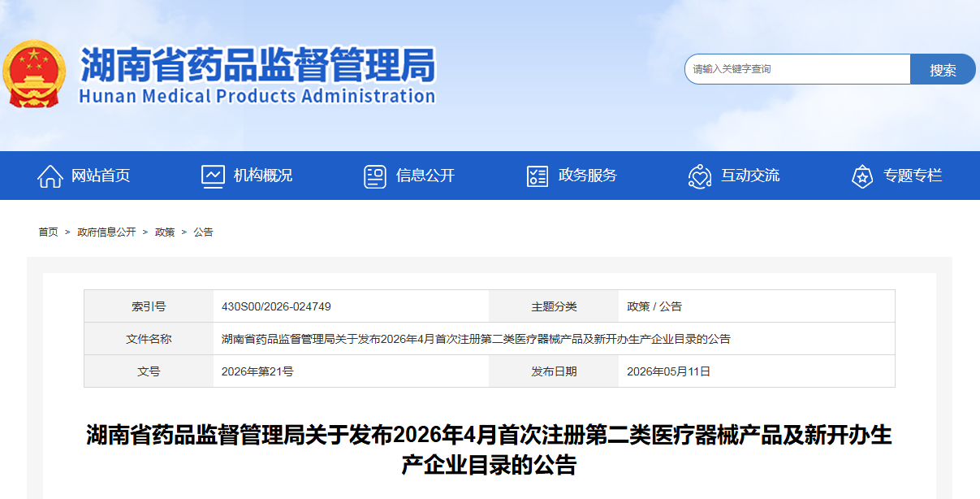
Task: Click the heart icon beside 互动交流
Action: click(x=700, y=176)
